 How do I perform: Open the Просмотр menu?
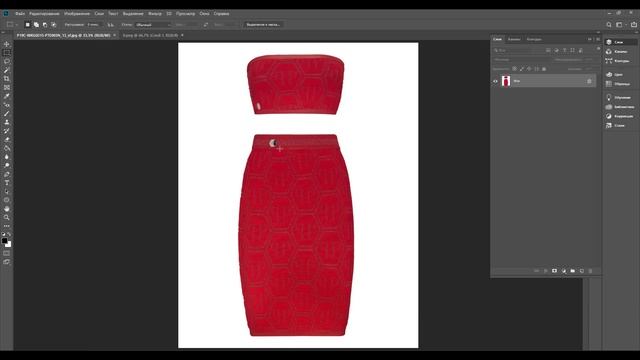click(186, 13)
